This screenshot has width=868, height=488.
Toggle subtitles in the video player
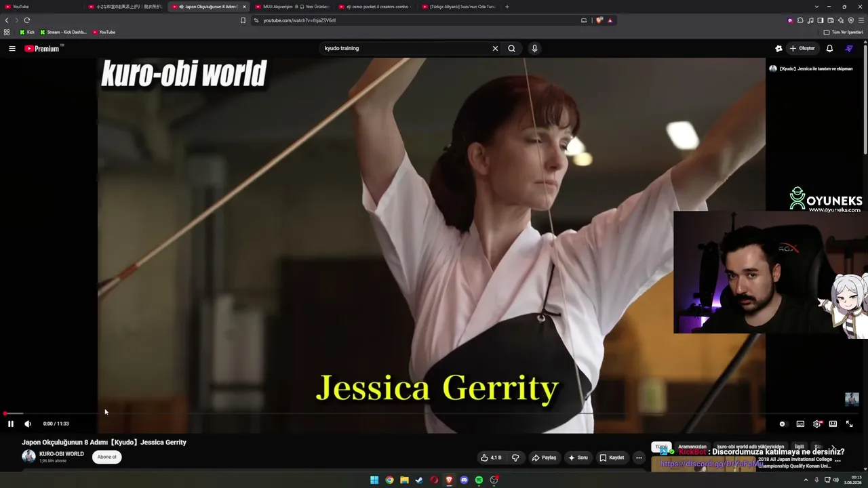(x=800, y=424)
